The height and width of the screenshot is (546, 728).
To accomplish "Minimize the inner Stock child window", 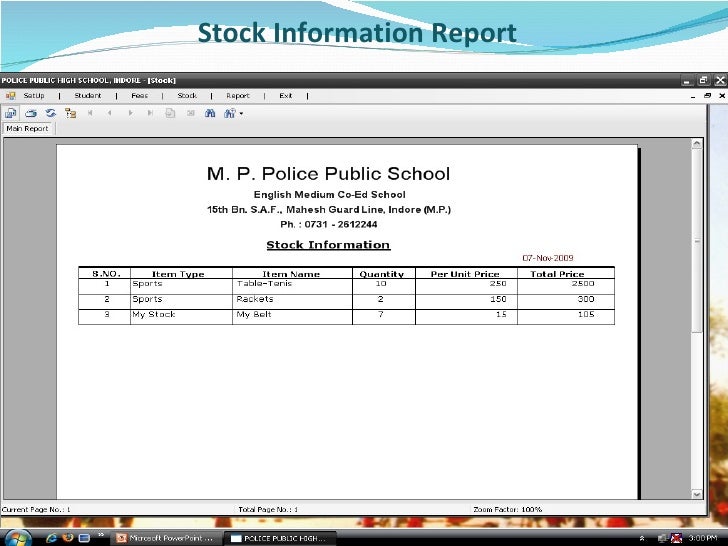I will pos(693,97).
